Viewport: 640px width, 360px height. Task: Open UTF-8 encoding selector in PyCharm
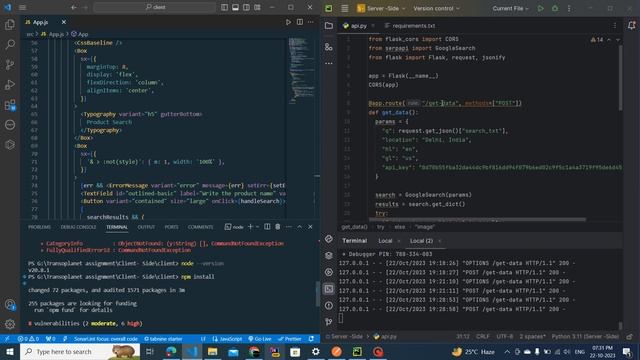tap(504, 336)
